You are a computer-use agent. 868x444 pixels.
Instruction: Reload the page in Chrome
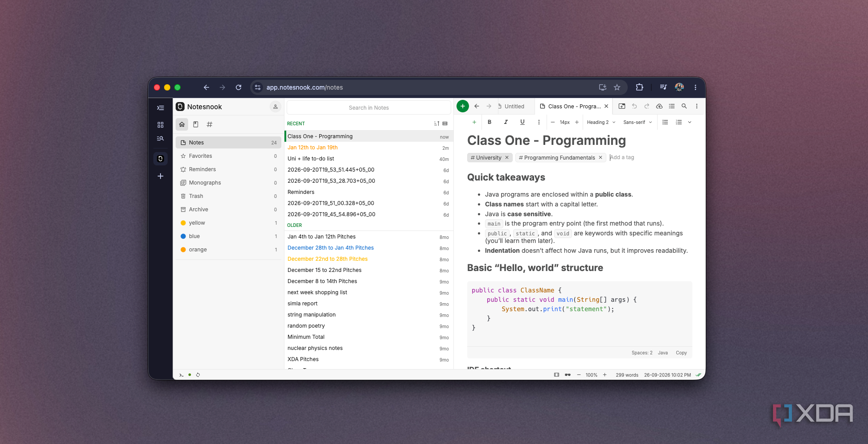tap(239, 87)
